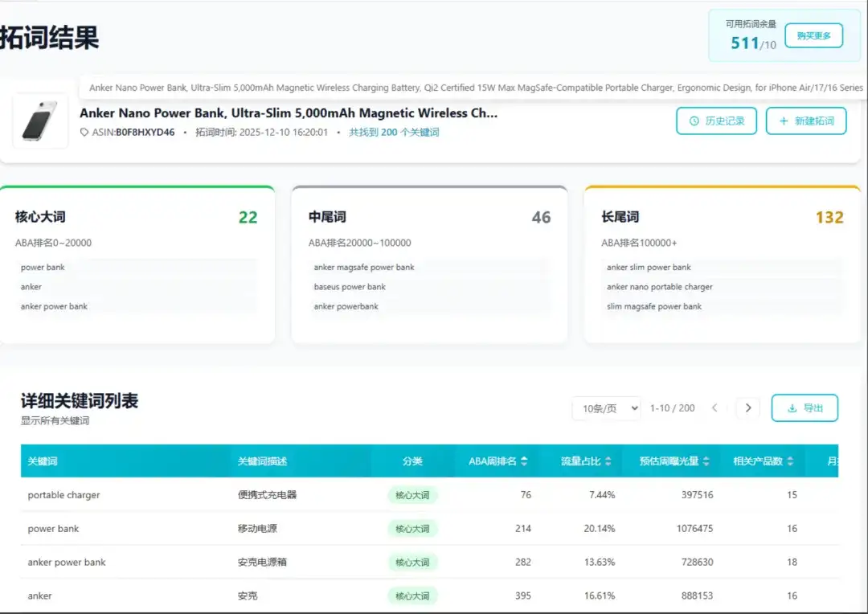Screen dimensions: 868x614
Task: Click the ASIN B0F8HXYD46 text
Action: [145, 133]
